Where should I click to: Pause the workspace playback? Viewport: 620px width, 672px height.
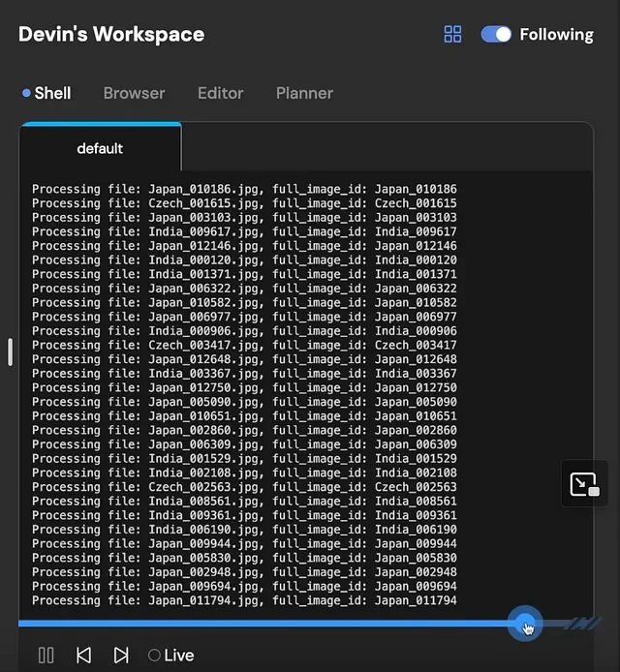click(x=46, y=655)
